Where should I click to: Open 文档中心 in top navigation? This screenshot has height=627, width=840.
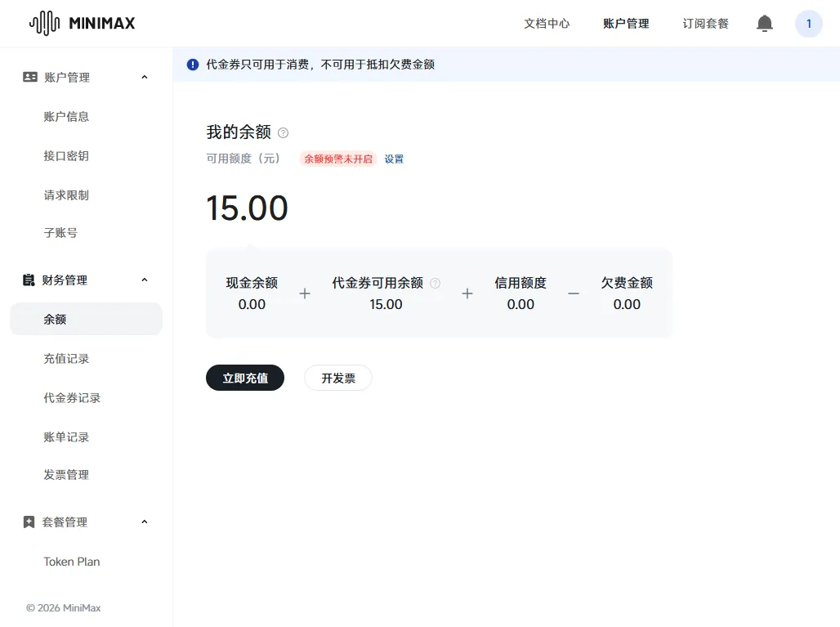[547, 24]
